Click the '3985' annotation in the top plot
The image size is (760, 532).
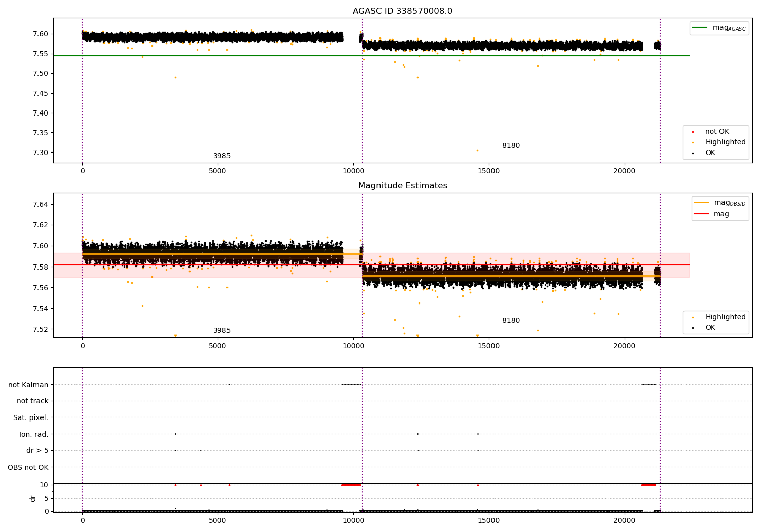[x=222, y=156]
